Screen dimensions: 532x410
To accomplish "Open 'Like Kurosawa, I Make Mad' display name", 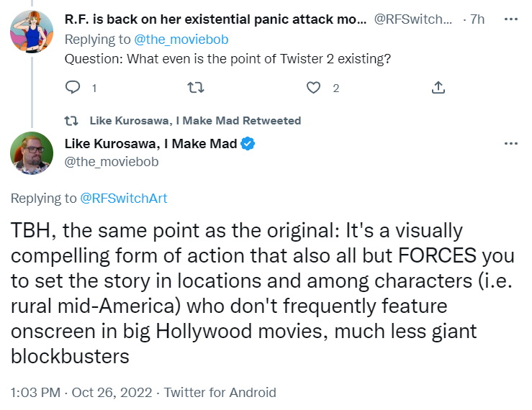I will [x=150, y=144].
